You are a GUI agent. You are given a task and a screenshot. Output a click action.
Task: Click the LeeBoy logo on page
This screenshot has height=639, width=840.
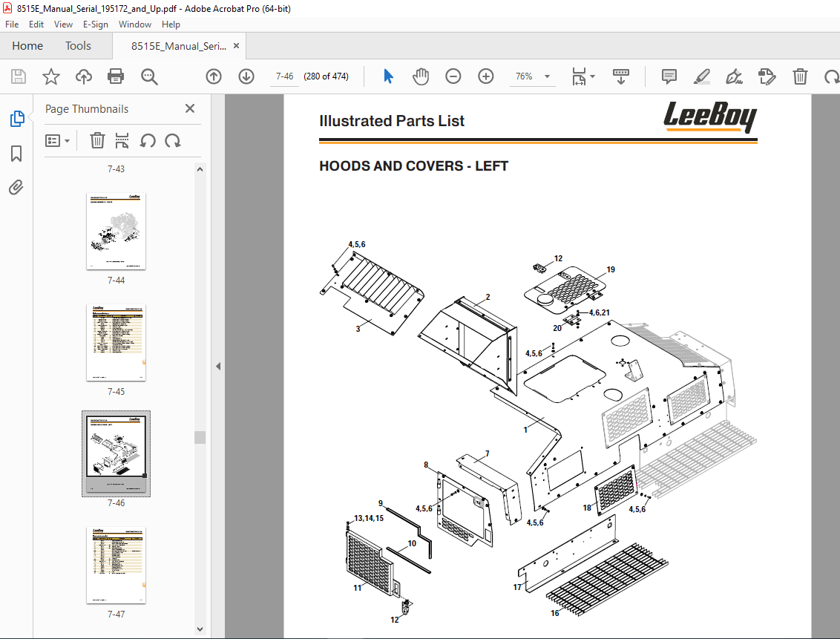(710, 117)
